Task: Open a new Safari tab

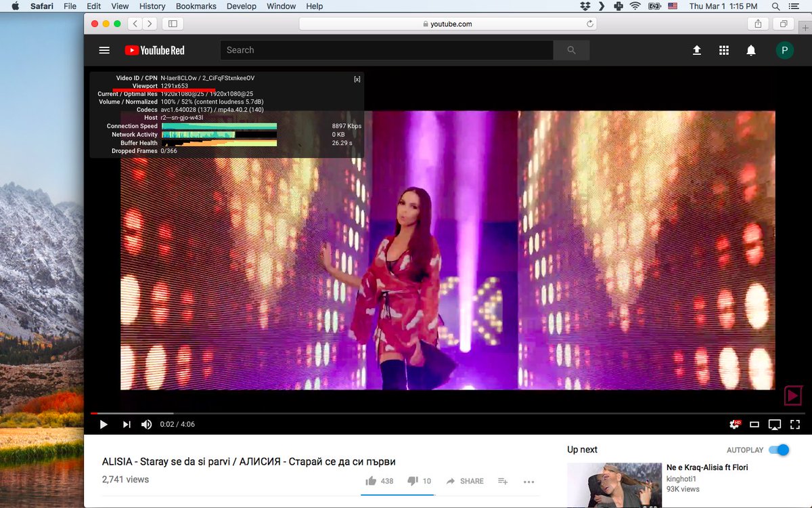Action: coord(805,28)
